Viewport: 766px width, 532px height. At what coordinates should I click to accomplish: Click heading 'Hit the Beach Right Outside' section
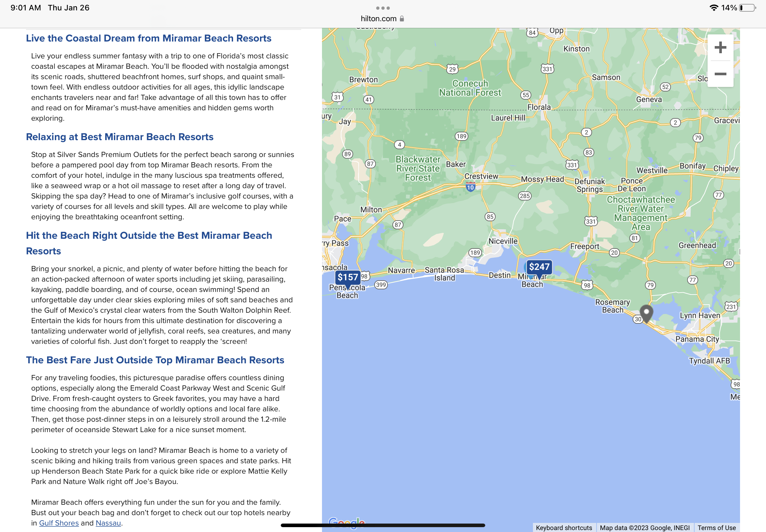(149, 243)
